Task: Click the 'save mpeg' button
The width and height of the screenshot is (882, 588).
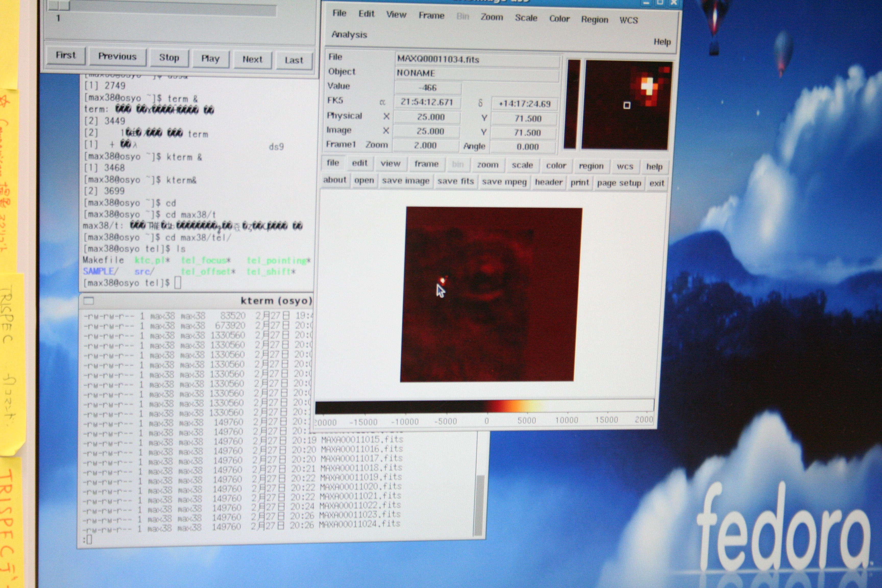Action: click(504, 182)
